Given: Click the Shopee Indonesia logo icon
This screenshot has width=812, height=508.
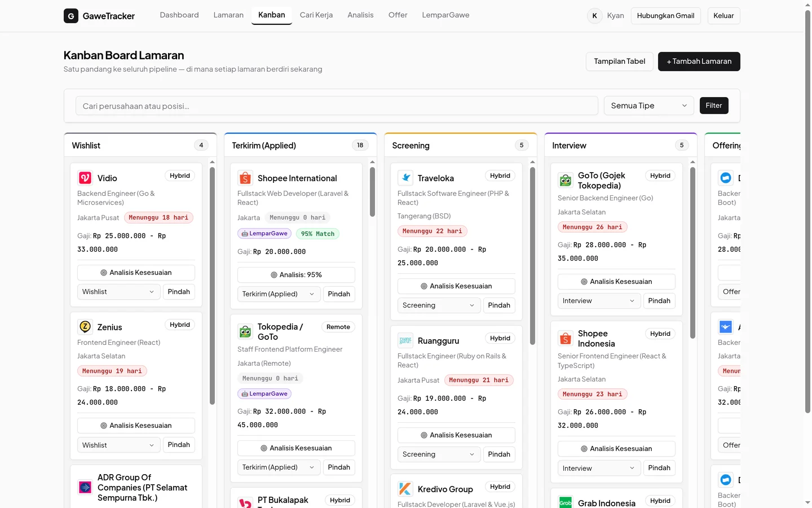Looking at the screenshot, I should 566,338.
